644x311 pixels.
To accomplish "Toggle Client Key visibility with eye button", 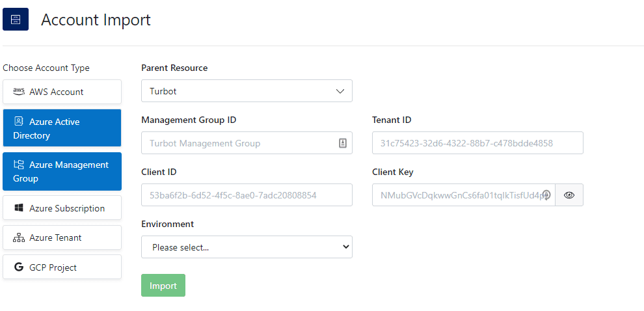I will tap(569, 195).
